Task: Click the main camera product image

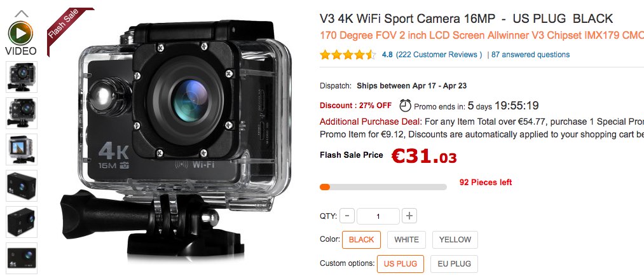Action: [177, 140]
